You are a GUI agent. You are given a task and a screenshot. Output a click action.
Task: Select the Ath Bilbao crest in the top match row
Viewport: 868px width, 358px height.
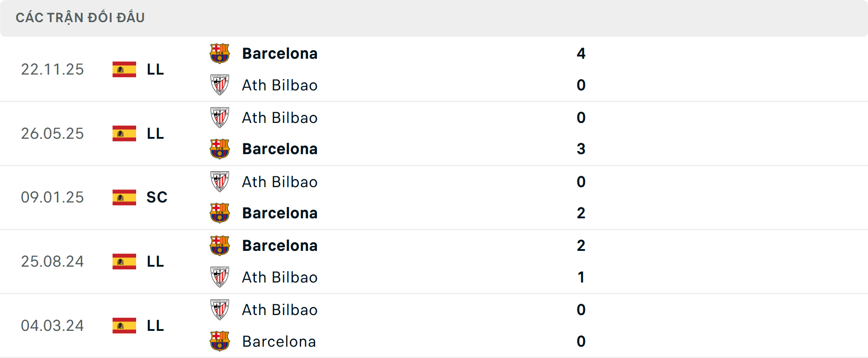[220, 85]
